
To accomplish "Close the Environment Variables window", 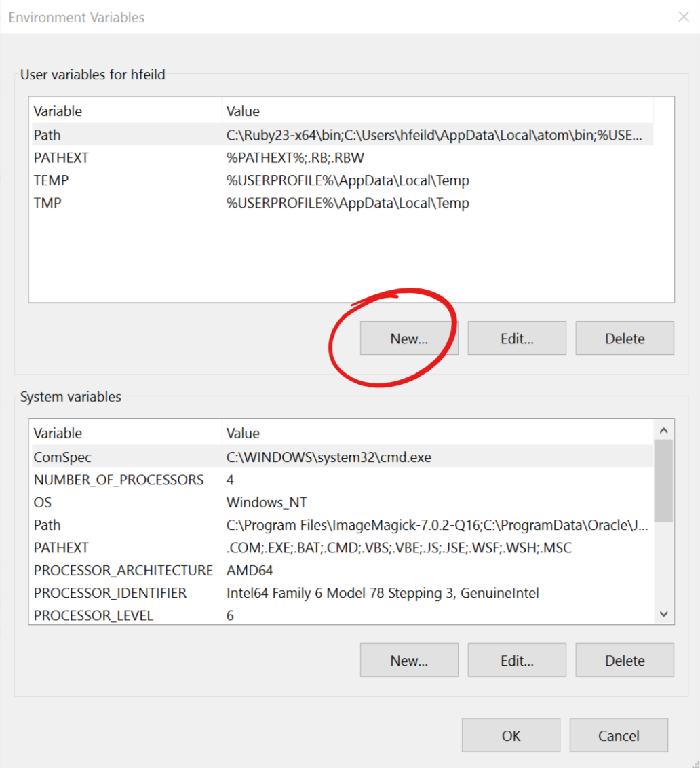I will (x=684, y=18).
